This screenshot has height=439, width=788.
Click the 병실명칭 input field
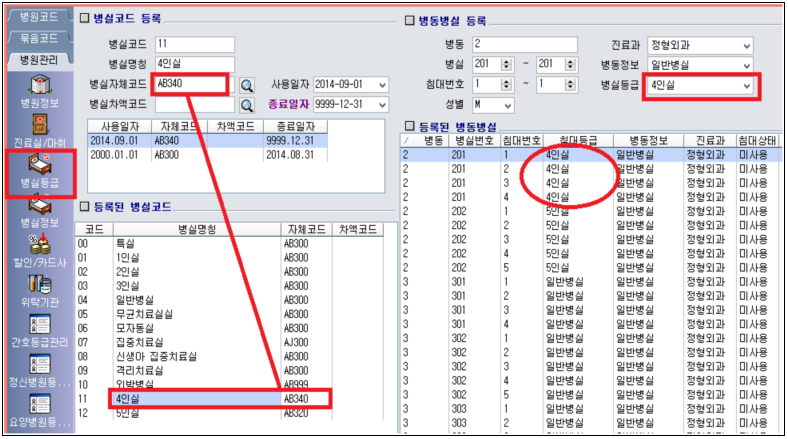pyautogui.click(x=195, y=64)
